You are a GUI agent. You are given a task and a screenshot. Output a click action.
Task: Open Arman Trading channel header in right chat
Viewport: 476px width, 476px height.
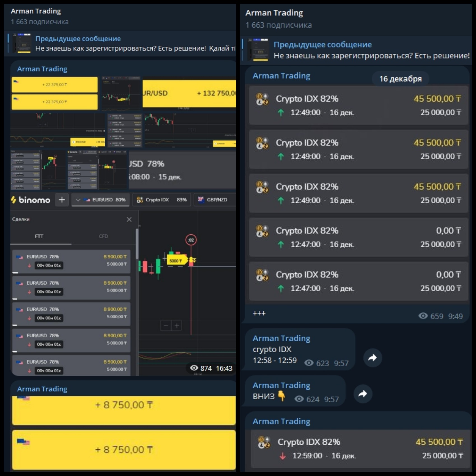pyautogui.click(x=274, y=13)
